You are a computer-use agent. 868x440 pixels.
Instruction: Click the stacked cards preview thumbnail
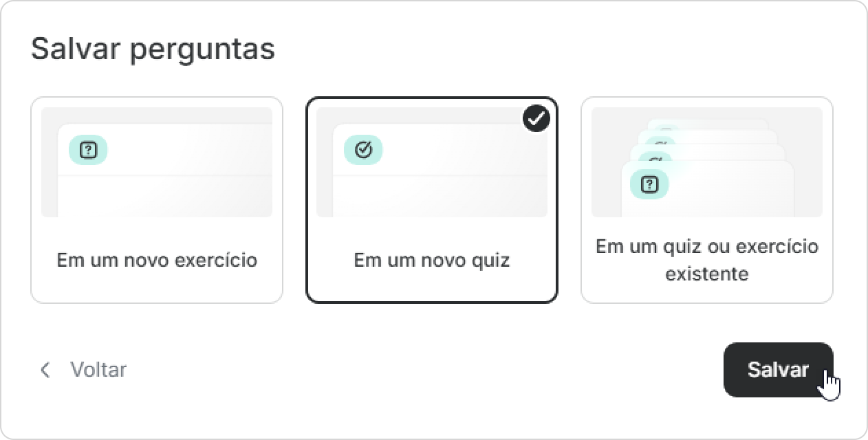(x=707, y=162)
